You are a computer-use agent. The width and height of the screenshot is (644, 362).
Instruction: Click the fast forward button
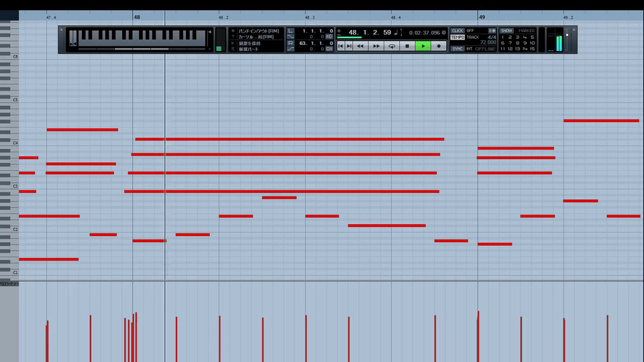pos(376,46)
